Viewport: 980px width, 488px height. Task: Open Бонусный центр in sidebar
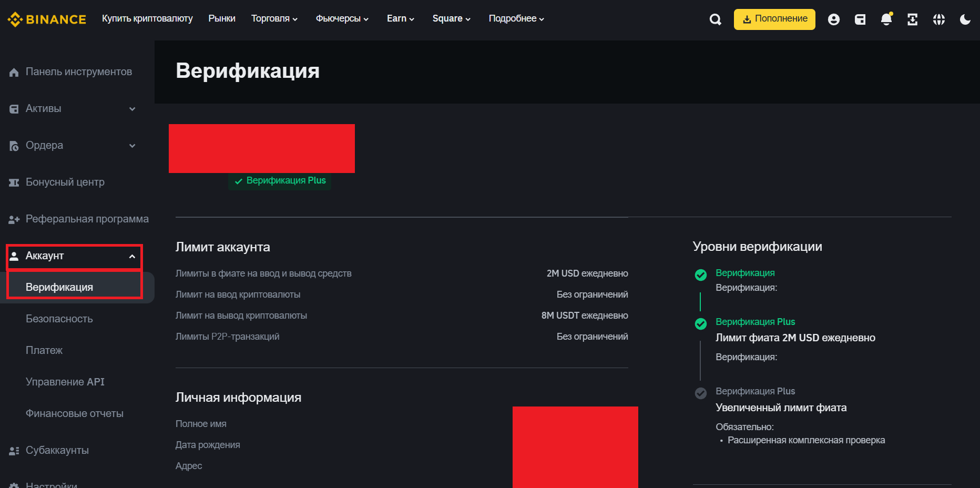(65, 182)
